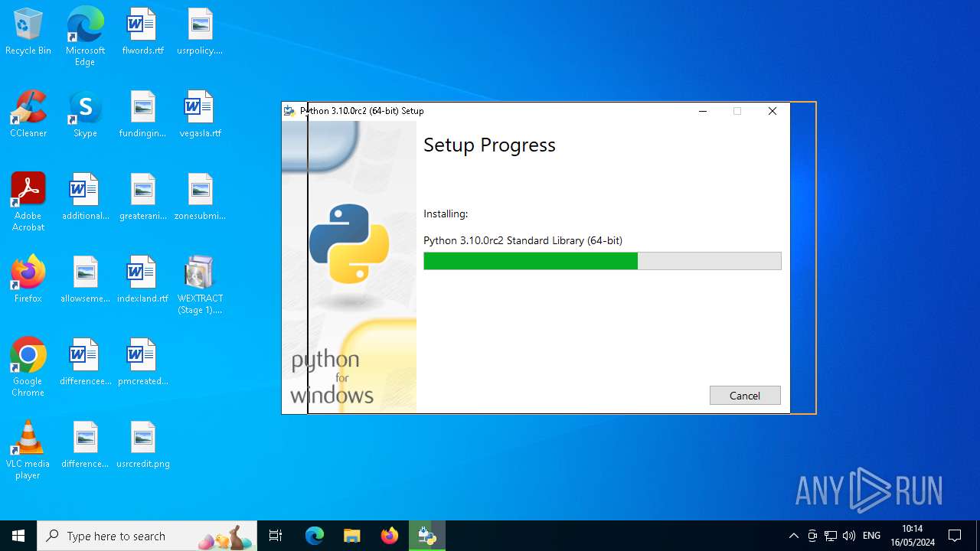This screenshot has width=980, height=551.
Task: Open the taskbar clock and date
Action: [912, 536]
